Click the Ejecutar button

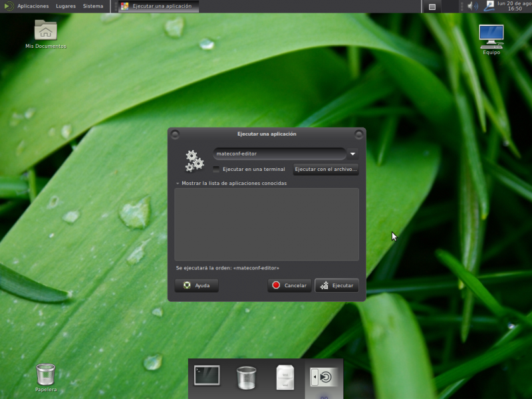[336, 285]
